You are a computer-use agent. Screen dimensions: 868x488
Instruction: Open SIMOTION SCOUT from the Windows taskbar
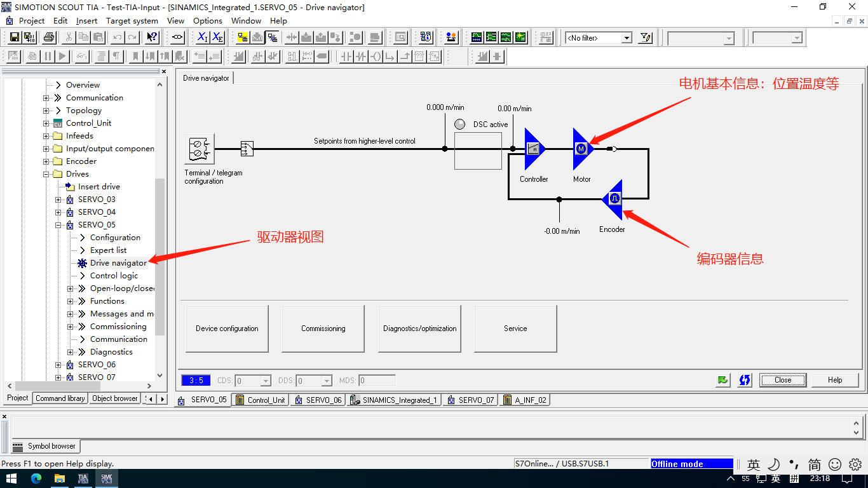(107, 478)
